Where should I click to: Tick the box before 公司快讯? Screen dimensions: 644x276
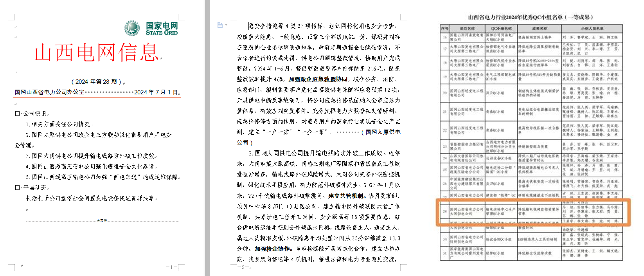[x=17, y=114]
